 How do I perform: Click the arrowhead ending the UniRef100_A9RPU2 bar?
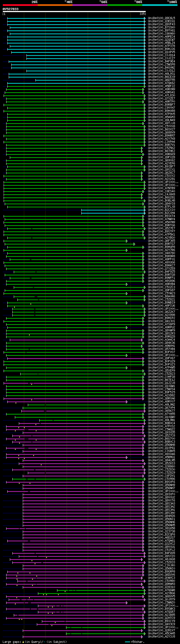127,327
